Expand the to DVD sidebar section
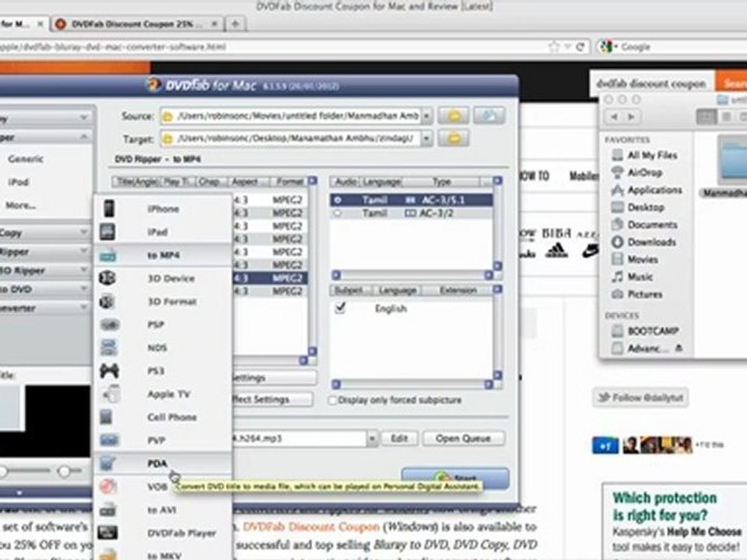 (45, 289)
